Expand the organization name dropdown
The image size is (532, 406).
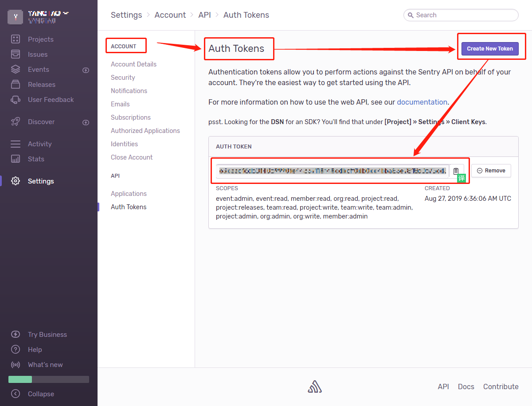click(x=48, y=13)
